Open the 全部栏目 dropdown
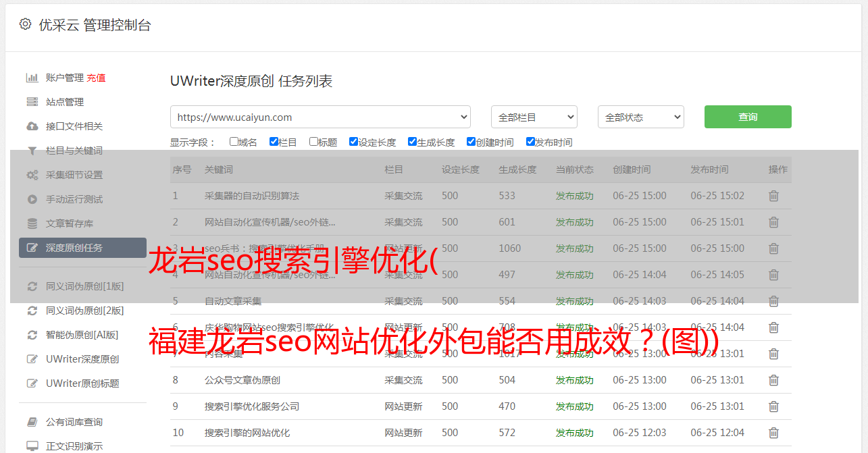The width and height of the screenshot is (868, 453). coord(534,117)
